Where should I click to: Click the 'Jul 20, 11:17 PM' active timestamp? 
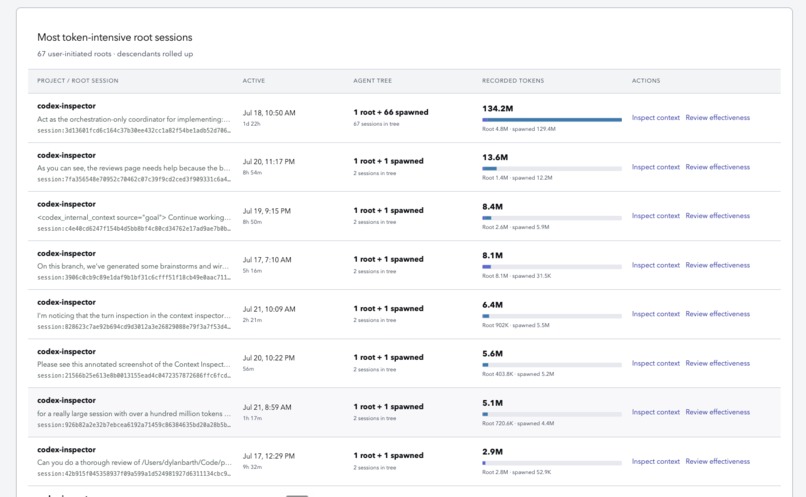(x=269, y=161)
